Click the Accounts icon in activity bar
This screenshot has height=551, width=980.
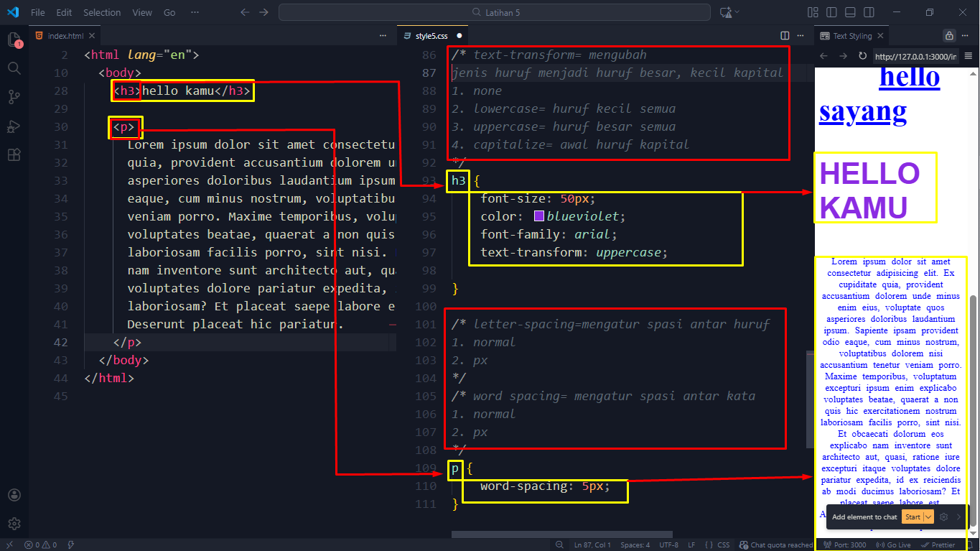tap(14, 495)
